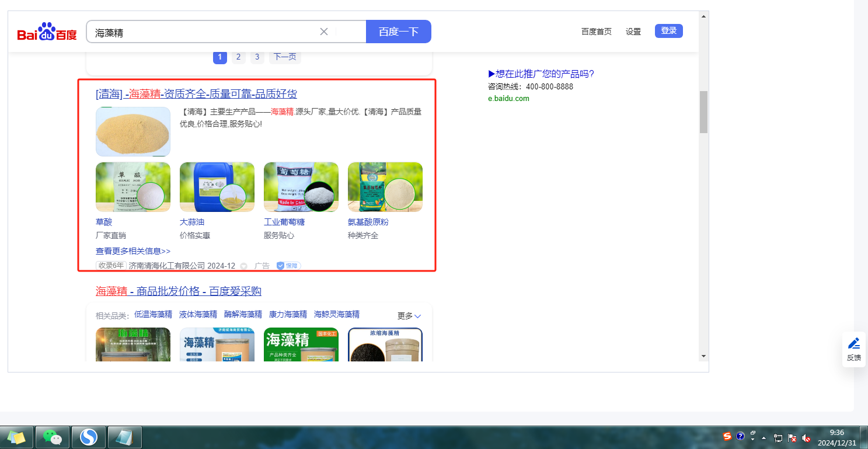868x449 pixels.
Task: Click the 草酸 product image
Action: coord(133,187)
